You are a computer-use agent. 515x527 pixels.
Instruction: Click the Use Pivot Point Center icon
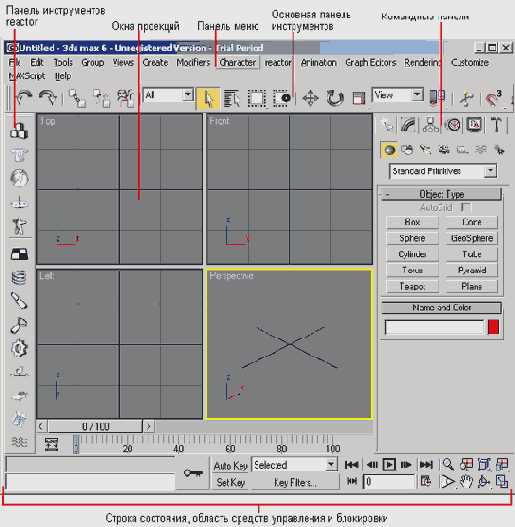[x=438, y=98]
